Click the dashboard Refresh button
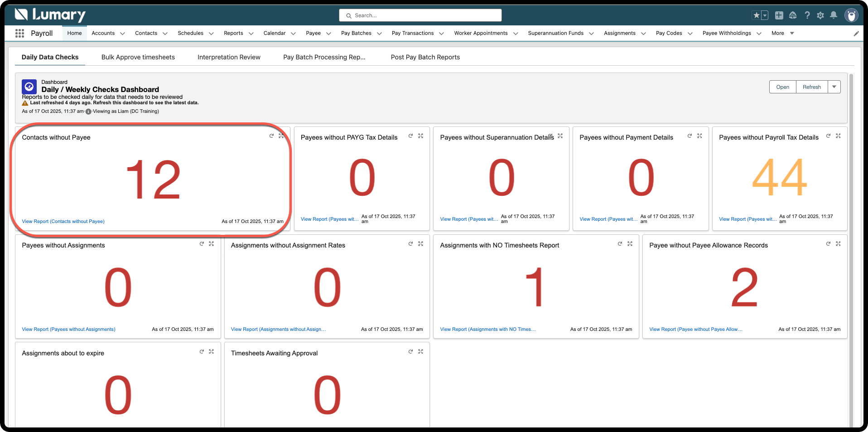 (x=811, y=87)
